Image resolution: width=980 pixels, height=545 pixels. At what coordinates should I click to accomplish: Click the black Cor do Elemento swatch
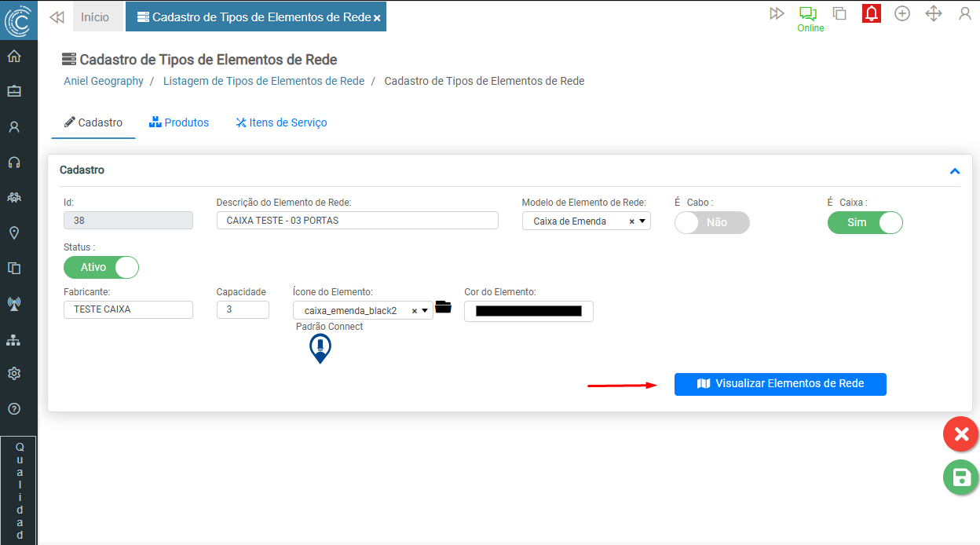[x=528, y=312]
